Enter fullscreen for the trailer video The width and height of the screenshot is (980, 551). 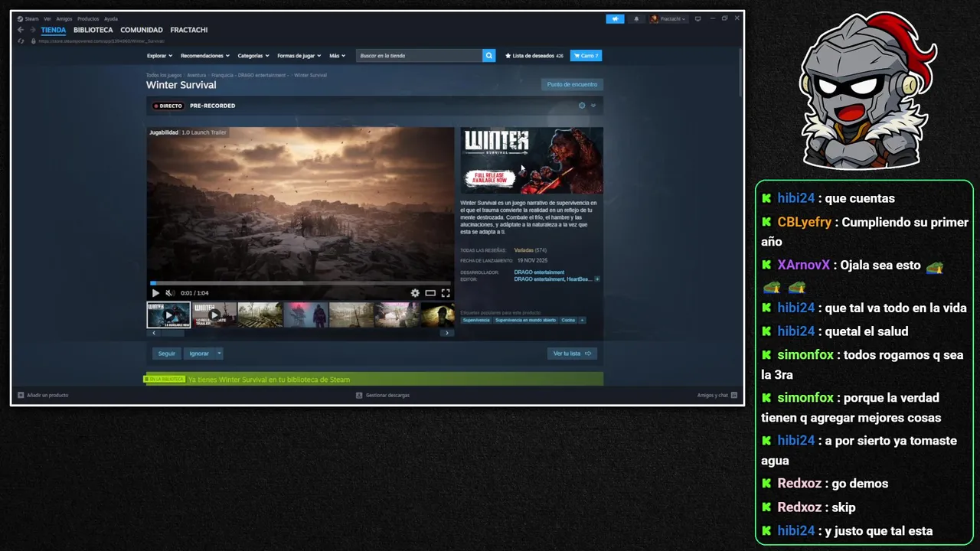coord(446,293)
